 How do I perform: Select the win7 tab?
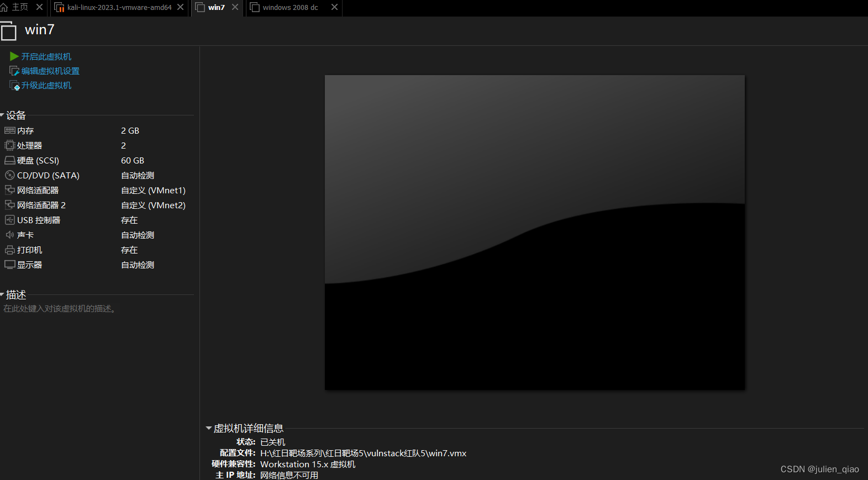tap(217, 7)
